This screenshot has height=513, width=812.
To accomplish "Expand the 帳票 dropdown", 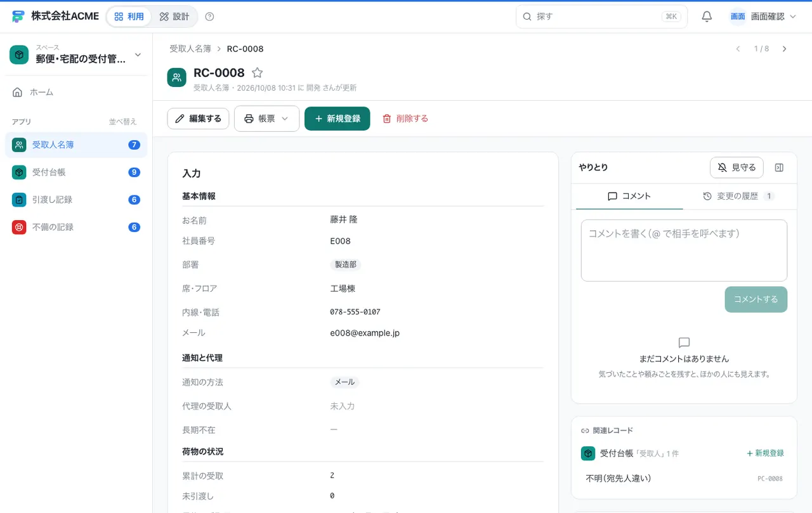I will point(266,119).
